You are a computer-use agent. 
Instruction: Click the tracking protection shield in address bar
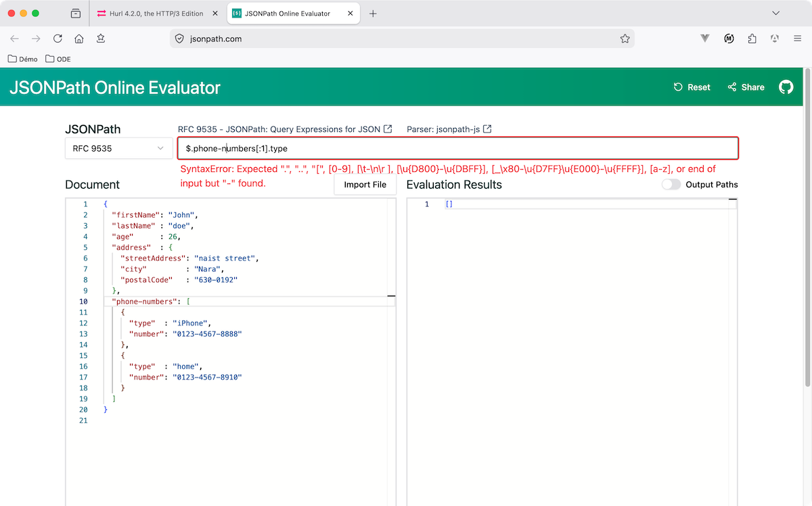tap(179, 39)
